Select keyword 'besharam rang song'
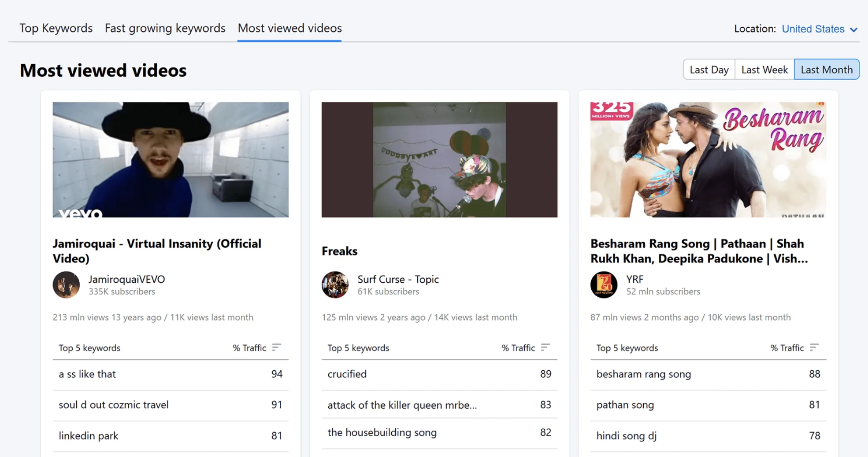Image resolution: width=868 pixels, height=457 pixels. 644,374
